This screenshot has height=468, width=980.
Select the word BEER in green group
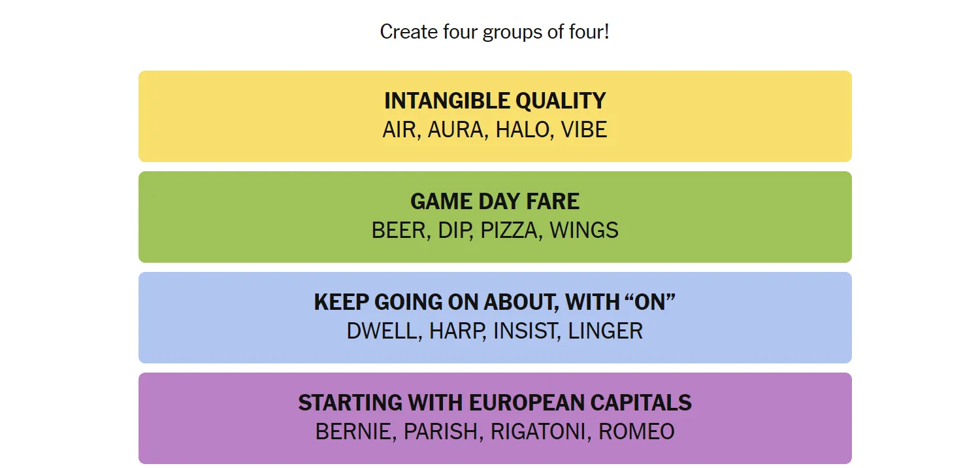399,230
